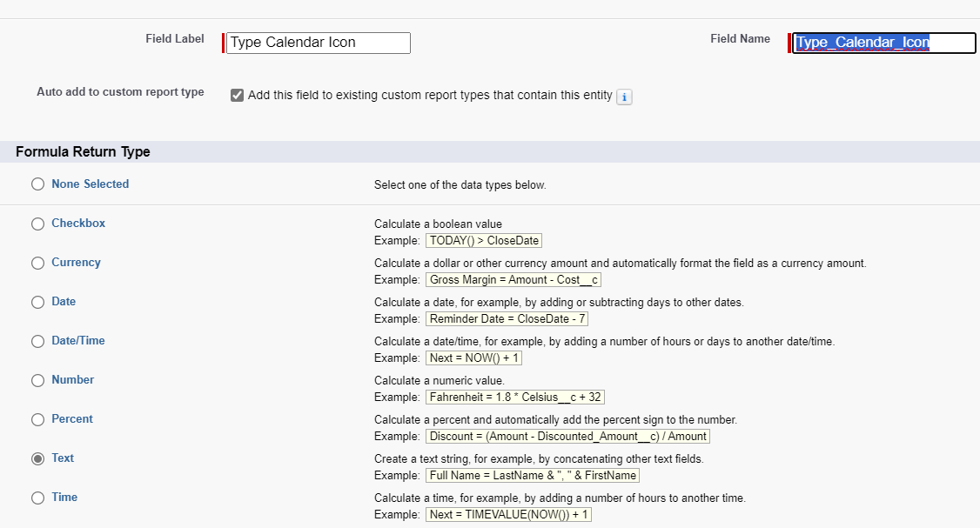This screenshot has width=980, height=528.
Task: Choose Currency as formula return type
Action: [38, 263]
